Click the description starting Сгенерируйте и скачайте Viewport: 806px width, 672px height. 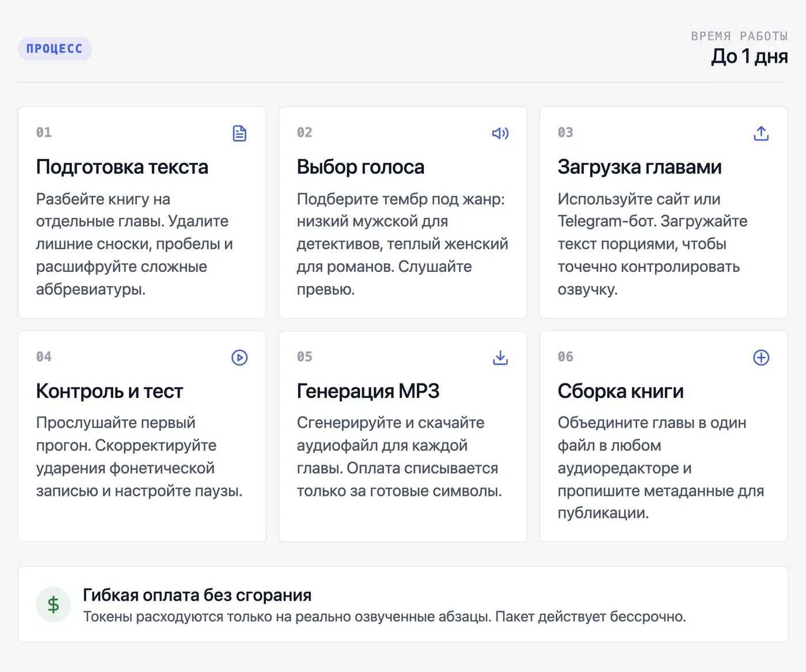[x=400, y=457]
